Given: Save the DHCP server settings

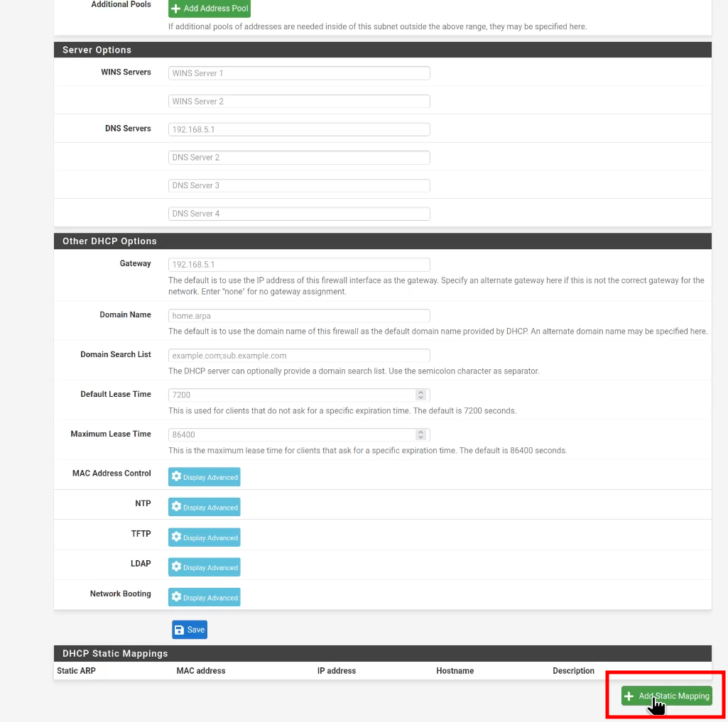Looking at the screenshot, I should pyautogui.click(x=190, y=630).
